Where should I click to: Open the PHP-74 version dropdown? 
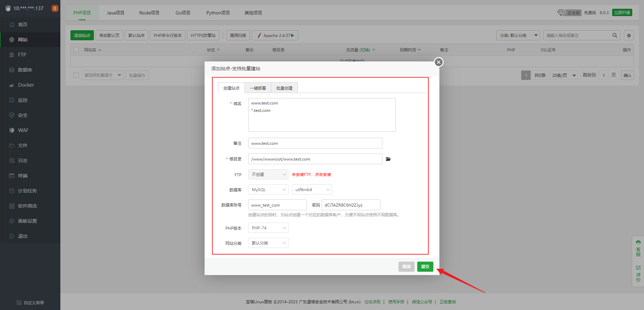pos(268,228)
